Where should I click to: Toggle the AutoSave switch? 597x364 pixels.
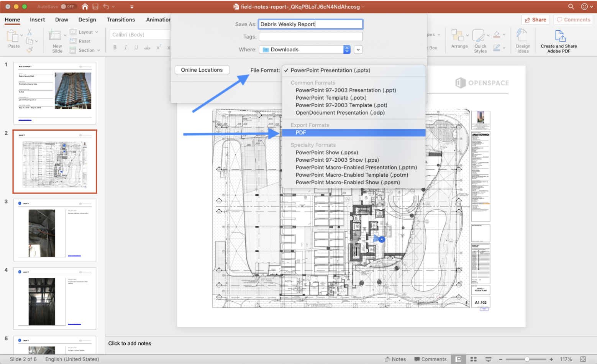pos(68,7)
